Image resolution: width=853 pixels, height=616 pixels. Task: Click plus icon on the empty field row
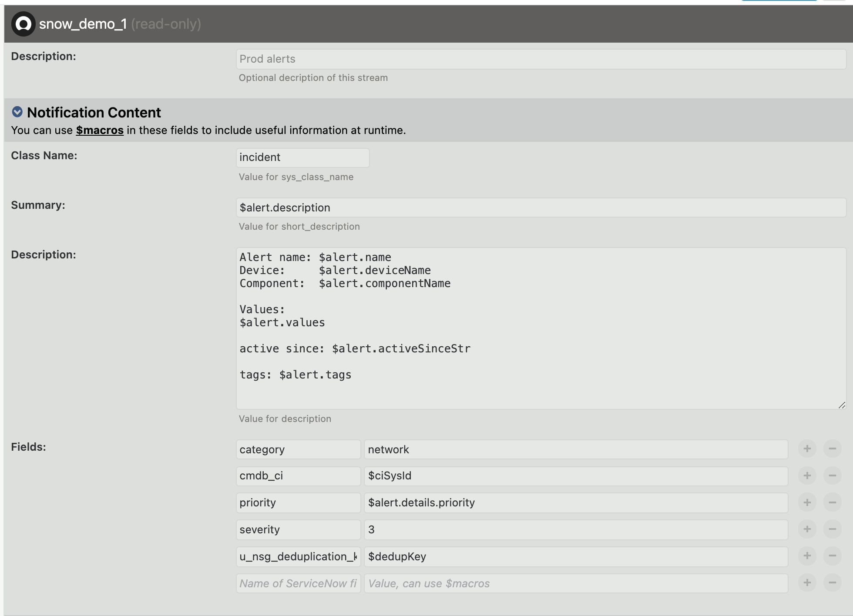pyautogui.click(x=807, y=583)
